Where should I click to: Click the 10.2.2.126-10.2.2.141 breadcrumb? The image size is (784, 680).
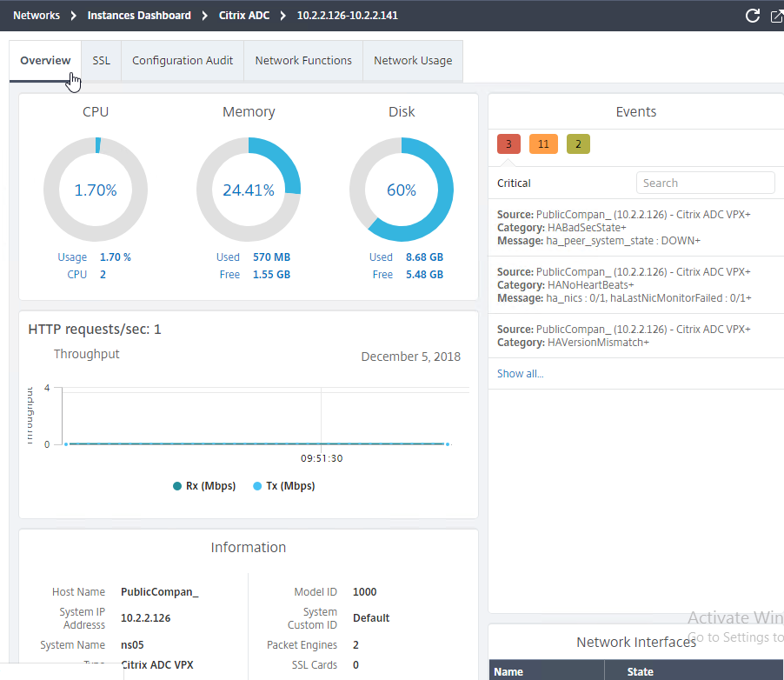[348, 16]
